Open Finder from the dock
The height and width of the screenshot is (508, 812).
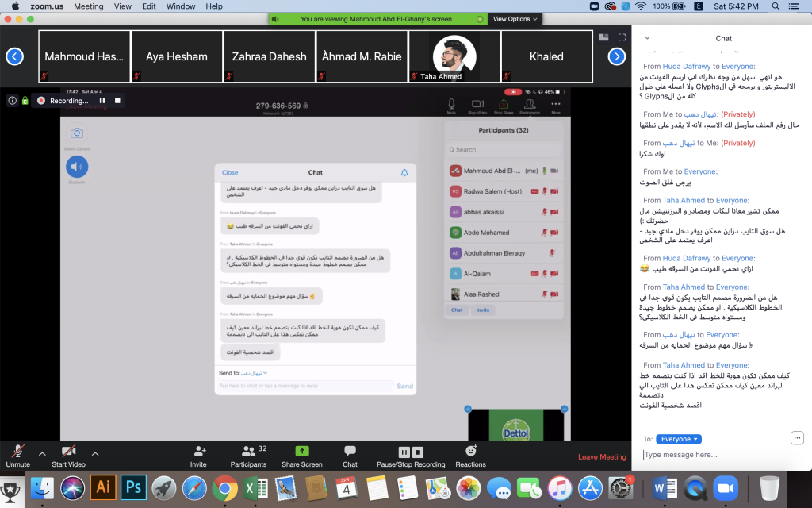pyautogui.click(x=43, y=488)
